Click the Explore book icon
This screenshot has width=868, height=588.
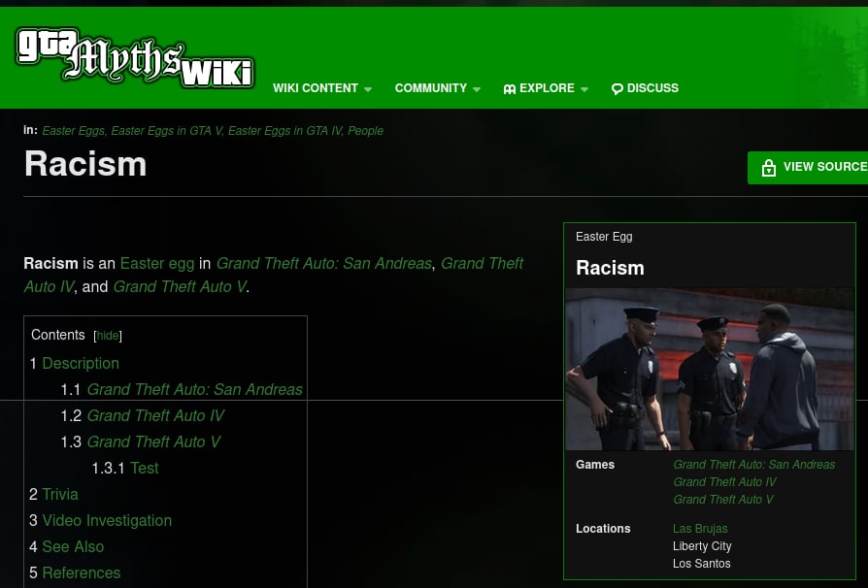coord(510,88)
